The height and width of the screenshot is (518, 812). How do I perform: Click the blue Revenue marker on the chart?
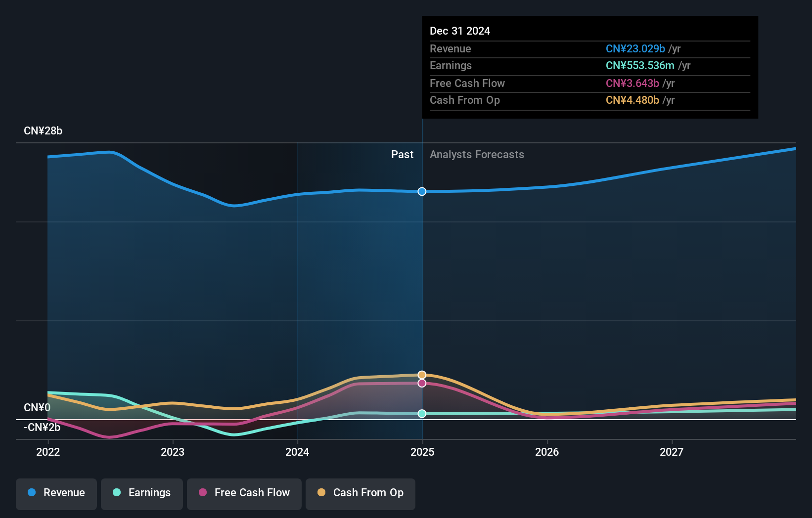click(x=422, y=191)
